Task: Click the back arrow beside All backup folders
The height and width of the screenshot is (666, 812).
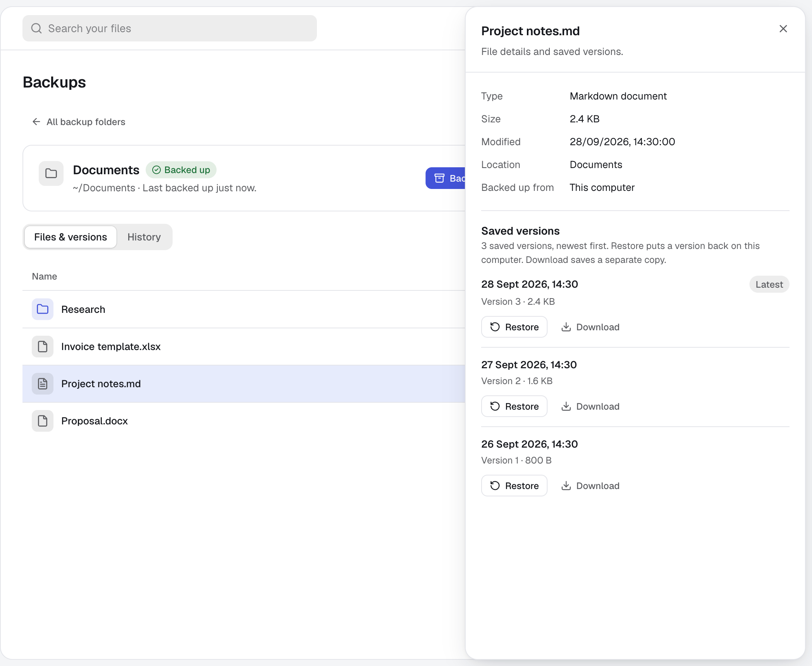Action: (x=36, y=122)
